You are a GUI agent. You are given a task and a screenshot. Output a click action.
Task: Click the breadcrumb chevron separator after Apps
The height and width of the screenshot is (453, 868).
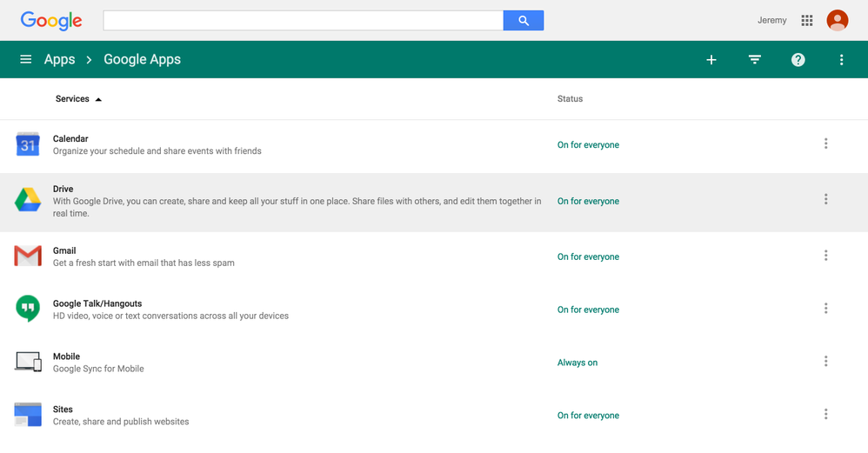click(89, 60)
